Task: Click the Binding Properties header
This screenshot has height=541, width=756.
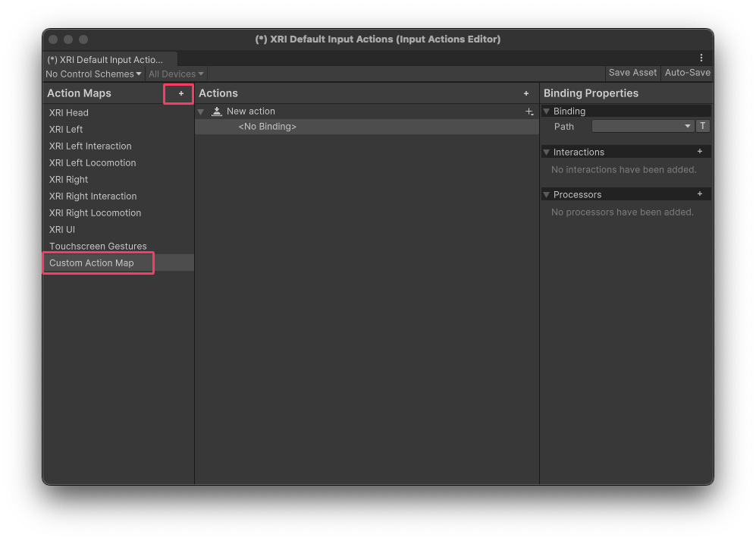Action: click(591, 93)
